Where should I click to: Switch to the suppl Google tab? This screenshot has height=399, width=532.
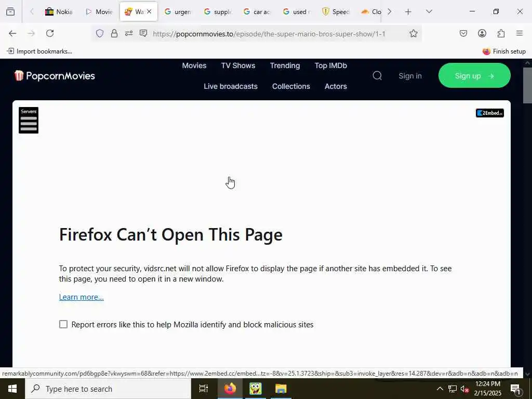(217, 11)
